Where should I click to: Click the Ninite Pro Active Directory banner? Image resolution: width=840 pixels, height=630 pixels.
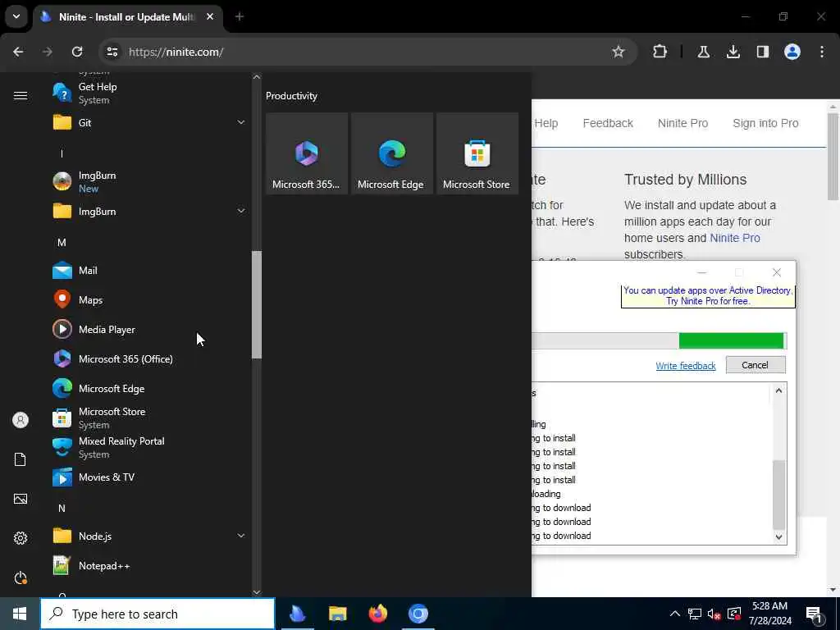point(708,295)
